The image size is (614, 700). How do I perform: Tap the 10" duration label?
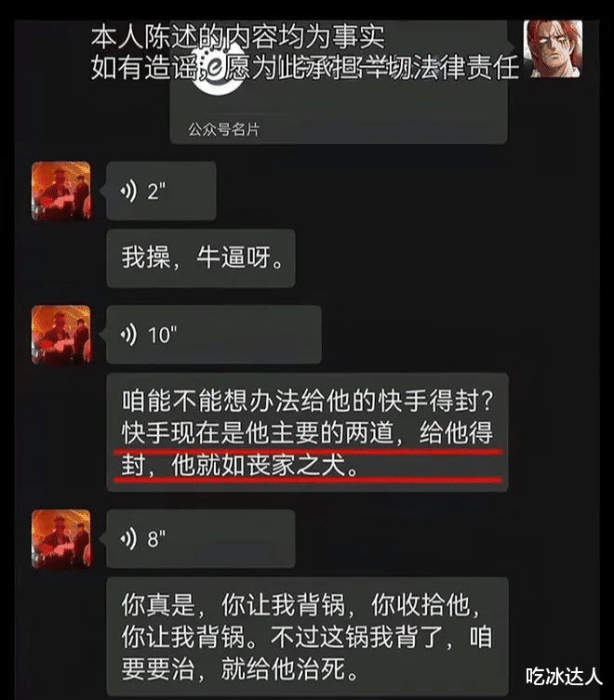[x=162, y=336]
